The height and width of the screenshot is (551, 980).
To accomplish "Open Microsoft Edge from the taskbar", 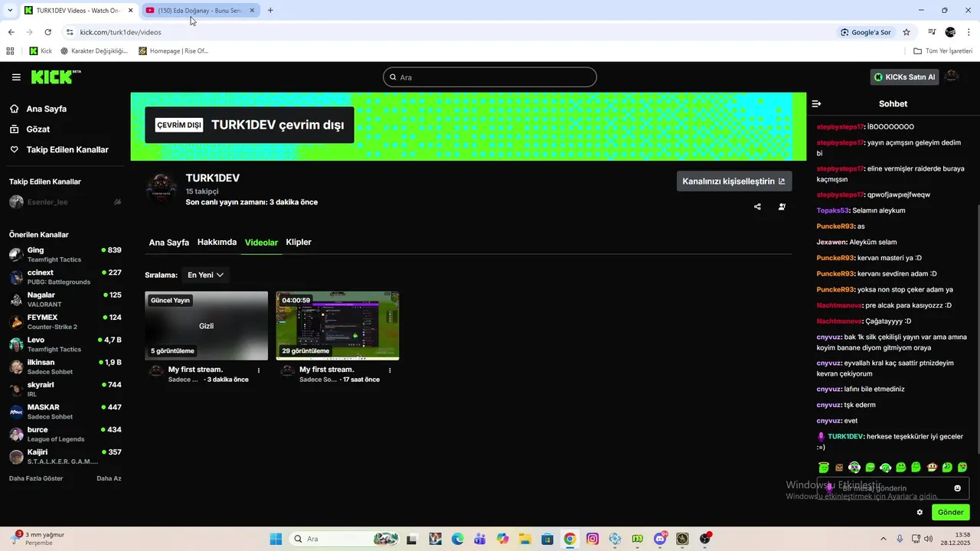I will coord(458,539).
